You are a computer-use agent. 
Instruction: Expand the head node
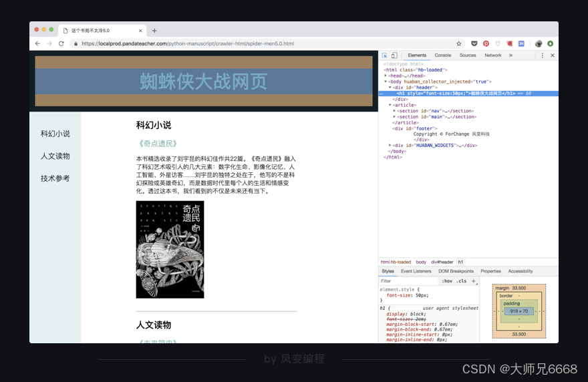pyautogui.click(x=386, y=75)
